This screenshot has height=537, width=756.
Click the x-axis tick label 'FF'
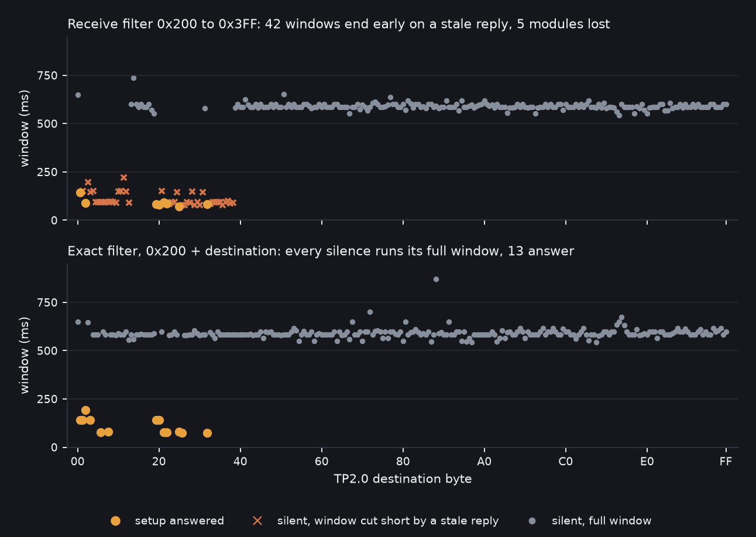point(726,461)
